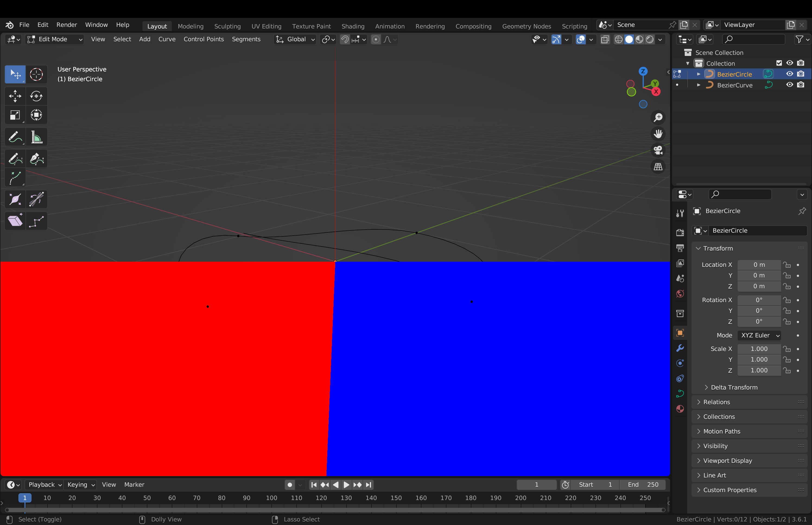Switch to the Sculpting workspace tab
Screen dimensions: 812x525
click(227, 26)
